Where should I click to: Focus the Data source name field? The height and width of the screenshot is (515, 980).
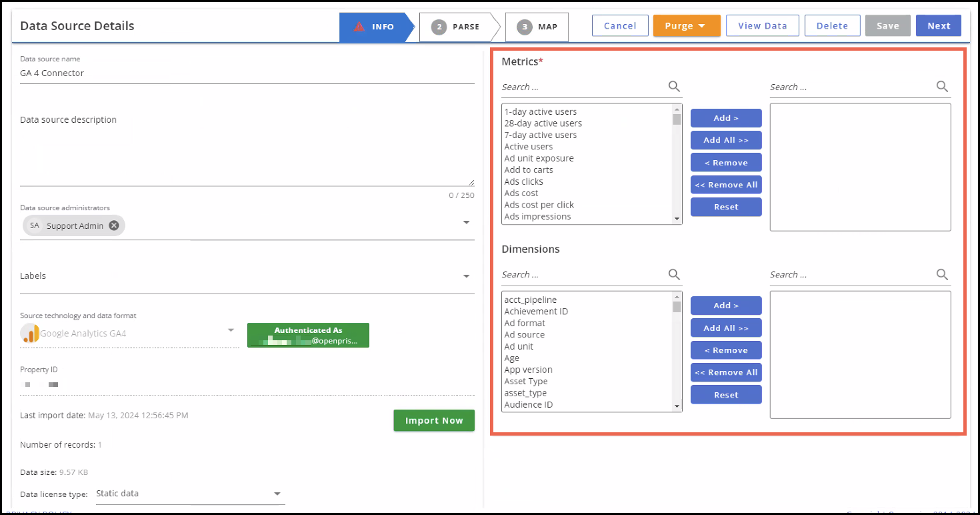click(x=247, y=73)
